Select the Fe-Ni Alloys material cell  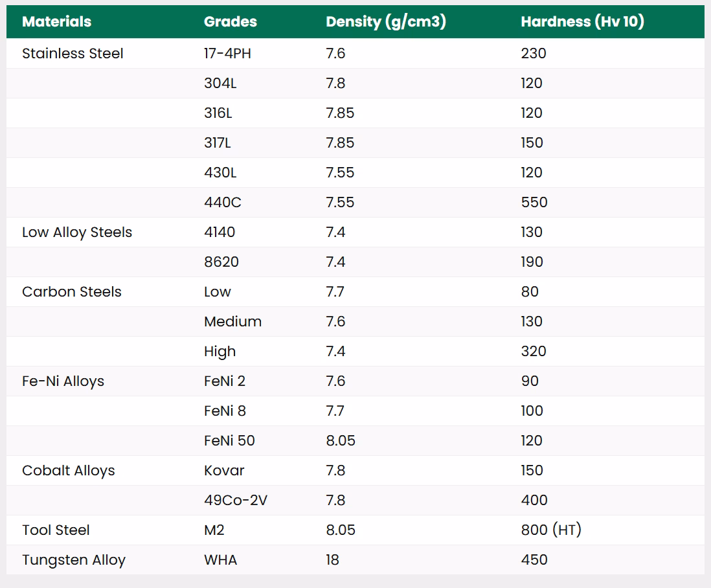(x=63, y=381)
